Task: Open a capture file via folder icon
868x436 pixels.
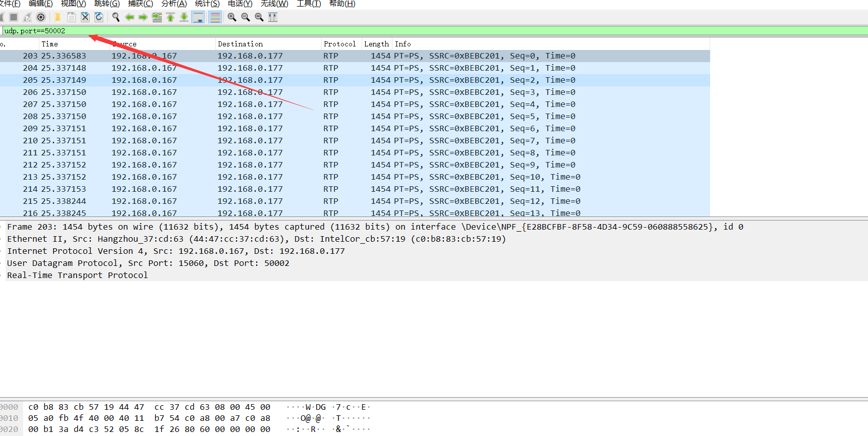Action: [57, 17]
